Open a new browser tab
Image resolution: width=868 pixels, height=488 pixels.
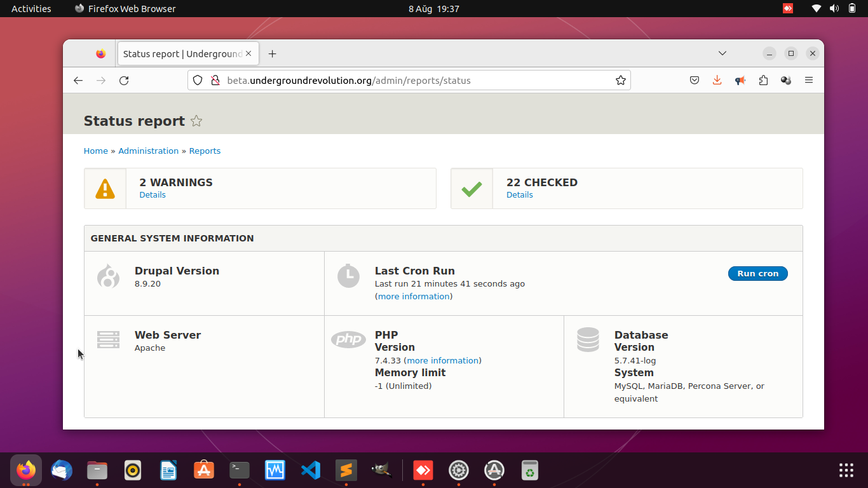pyautogui.click(x=273, y=54)
